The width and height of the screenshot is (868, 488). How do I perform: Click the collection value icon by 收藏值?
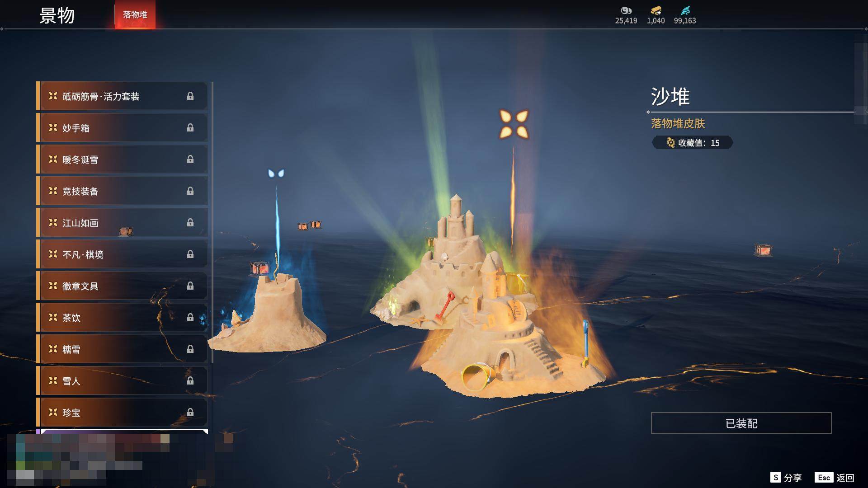(x=671, y=143)
